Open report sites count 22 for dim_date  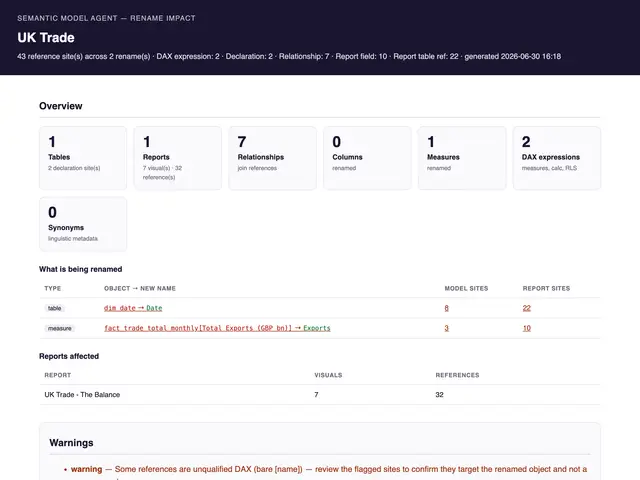coord(527,308)
